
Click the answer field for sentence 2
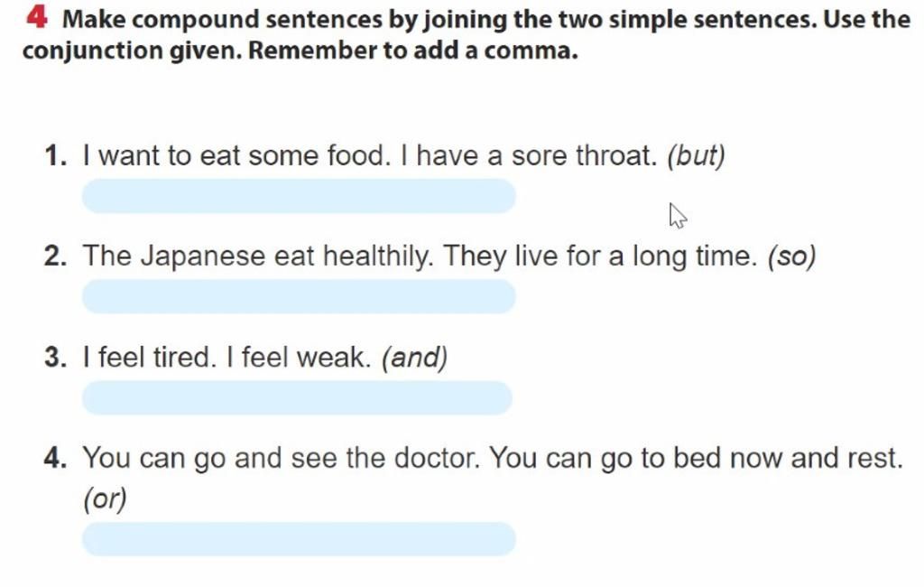click(299, 296)
